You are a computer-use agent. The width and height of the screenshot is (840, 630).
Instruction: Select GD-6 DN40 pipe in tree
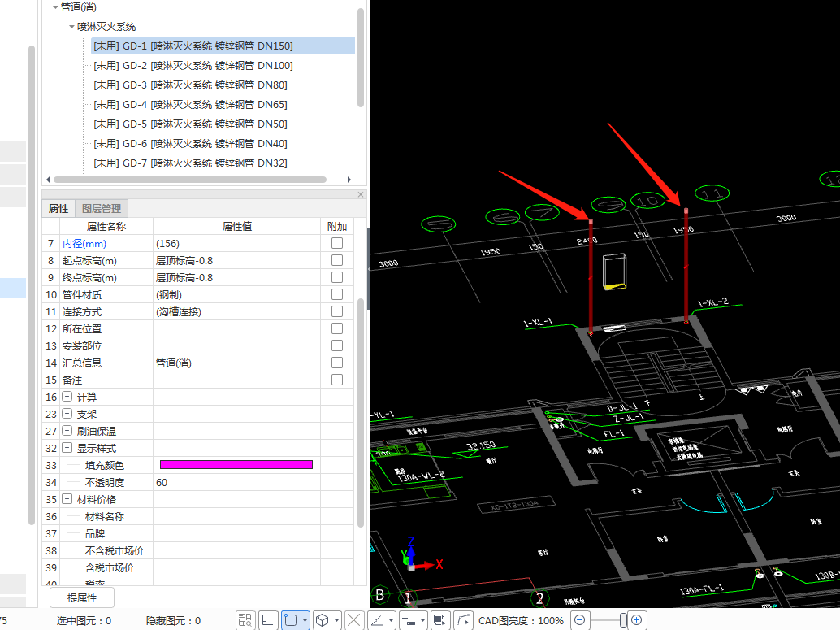(x=190, y=144)
